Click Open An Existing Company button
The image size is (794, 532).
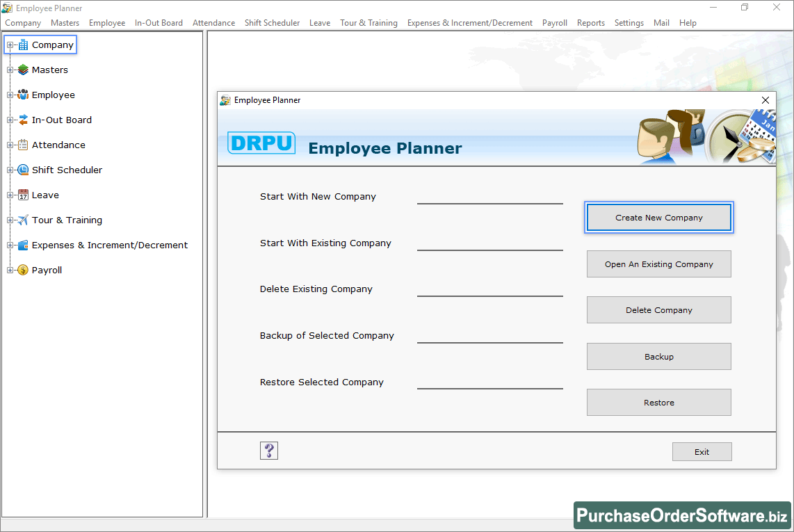pos(659,264)
